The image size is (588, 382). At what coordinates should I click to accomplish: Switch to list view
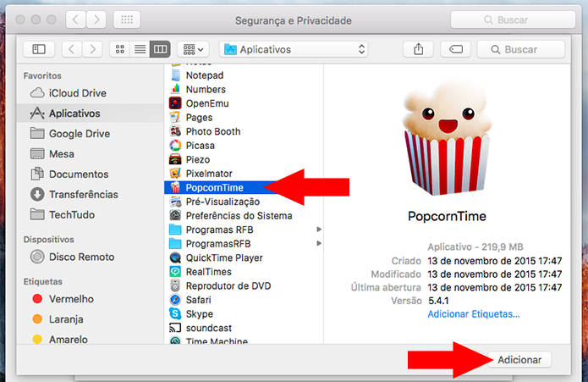(140, 49)
